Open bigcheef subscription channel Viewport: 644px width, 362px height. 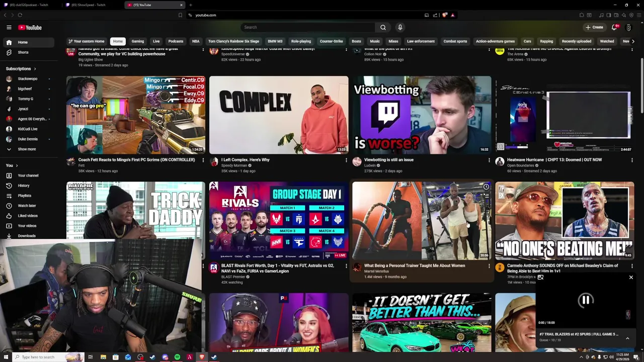click(x=28, y=89)
